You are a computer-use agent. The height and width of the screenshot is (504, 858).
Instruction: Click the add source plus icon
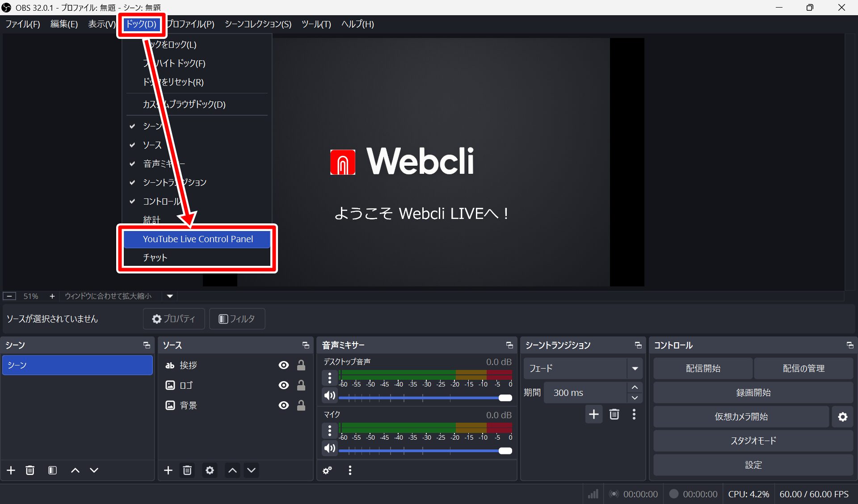point(168,470)
